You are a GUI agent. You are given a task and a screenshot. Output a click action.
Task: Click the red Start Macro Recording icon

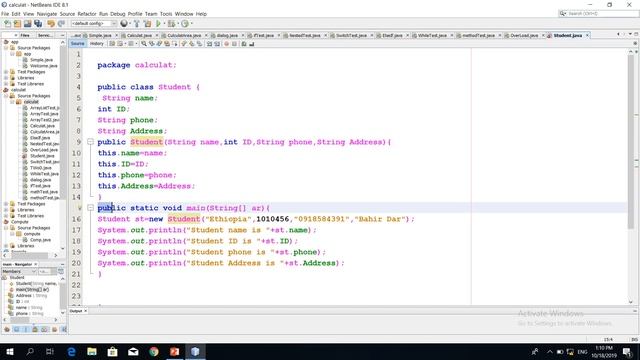click(x=226, y=44)
